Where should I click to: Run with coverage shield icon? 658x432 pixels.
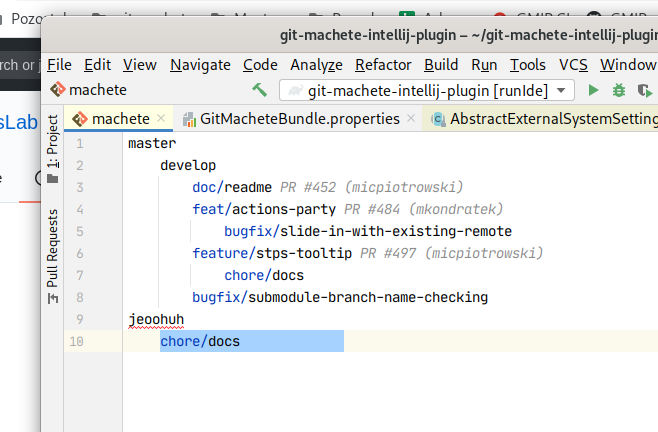[645, 90]
